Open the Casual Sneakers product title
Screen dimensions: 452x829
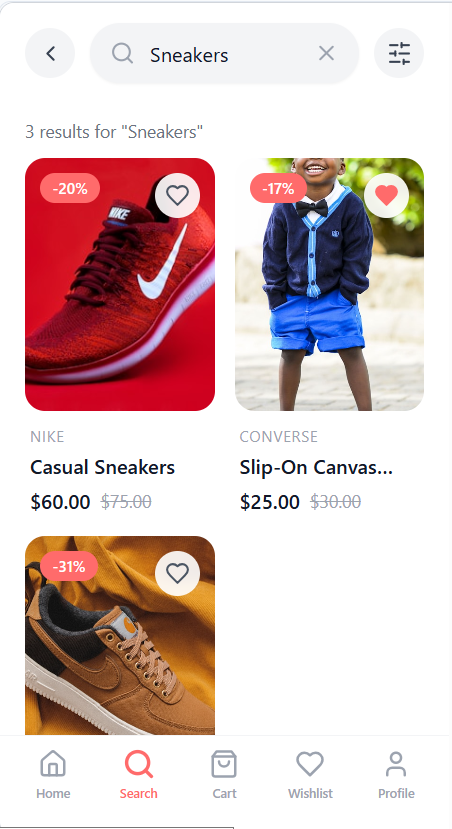click(x=103, y=467)
